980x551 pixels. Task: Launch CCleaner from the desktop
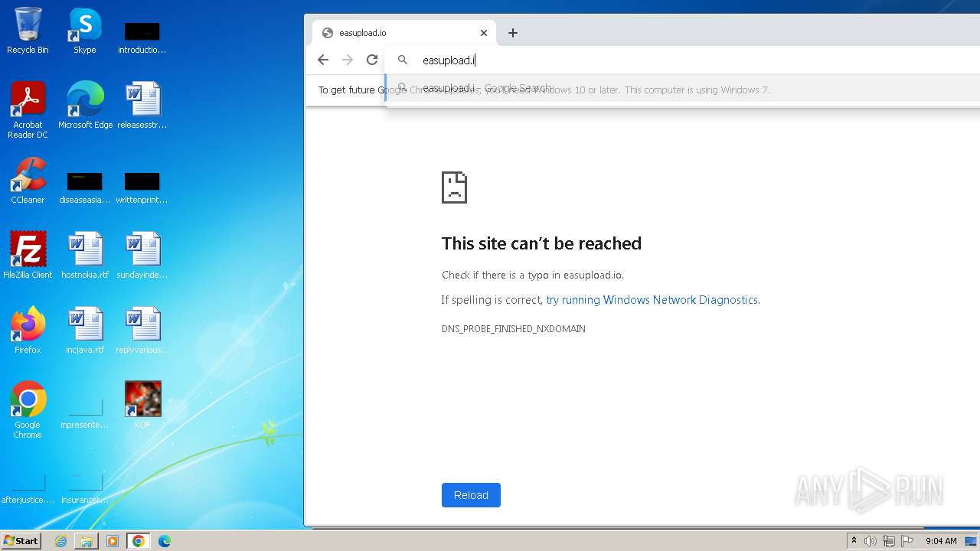[28, 180]
